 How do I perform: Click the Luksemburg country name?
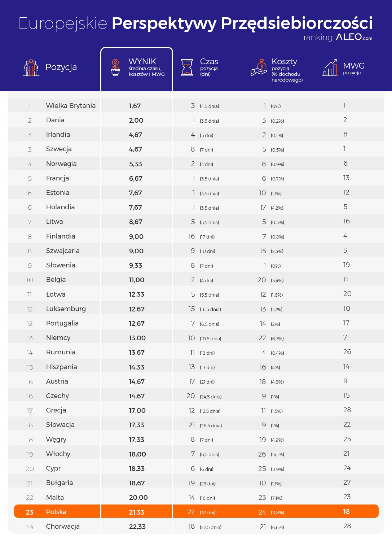(x=66, y=309)
